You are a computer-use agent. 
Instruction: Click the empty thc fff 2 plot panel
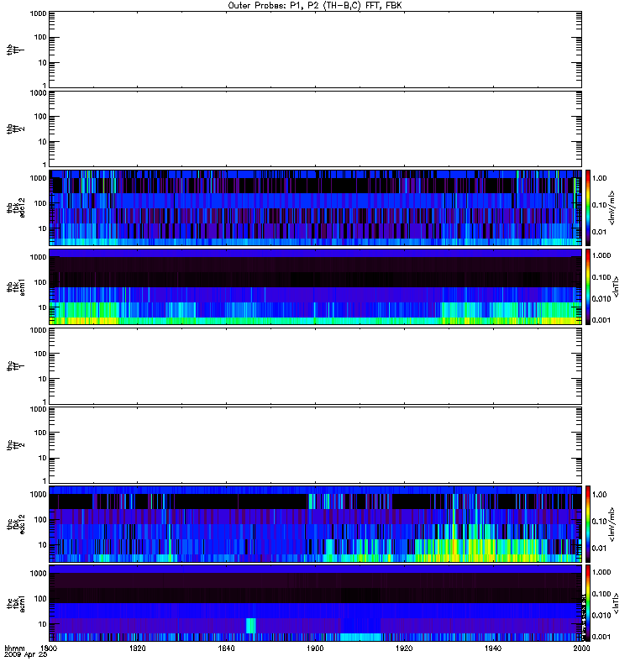(316, 445)
